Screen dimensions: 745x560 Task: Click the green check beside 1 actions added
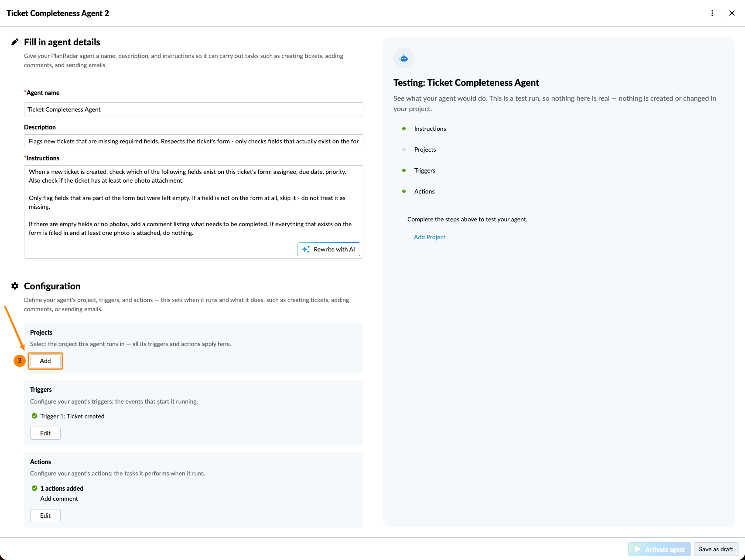(x=34, y=488)
